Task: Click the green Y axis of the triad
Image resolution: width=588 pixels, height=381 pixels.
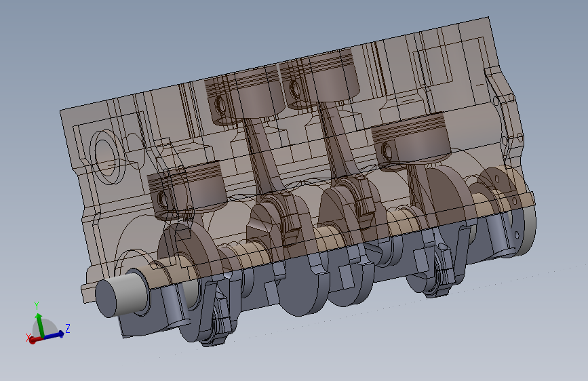Action: (40, 325)
